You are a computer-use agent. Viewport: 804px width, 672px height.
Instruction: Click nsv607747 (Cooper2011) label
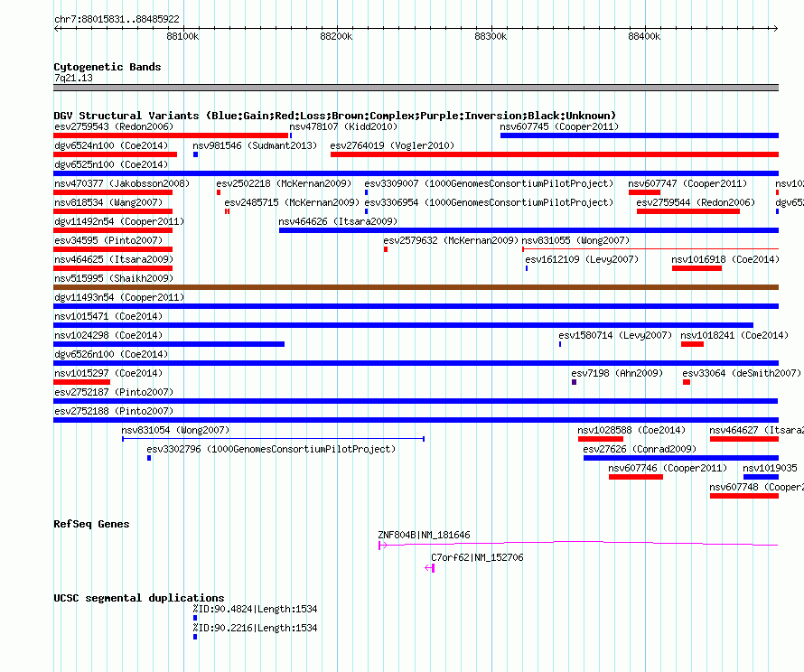click(687, 183)
